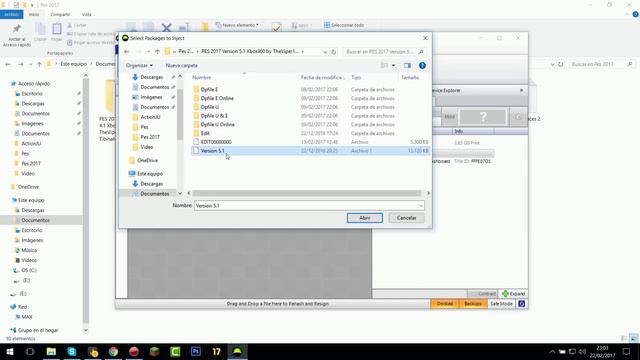
Task: Select Música in Explorer navigation pane
Action: coord(29,250)
